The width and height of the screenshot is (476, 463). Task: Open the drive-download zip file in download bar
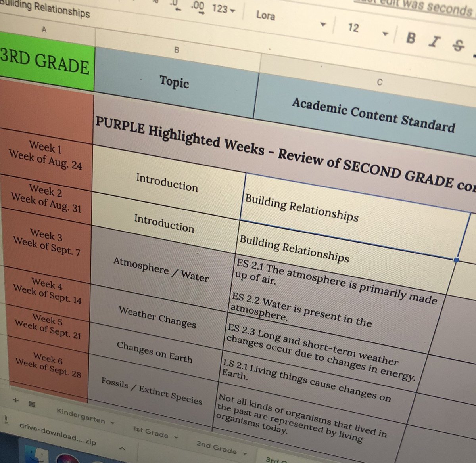(x=57, y=434)
